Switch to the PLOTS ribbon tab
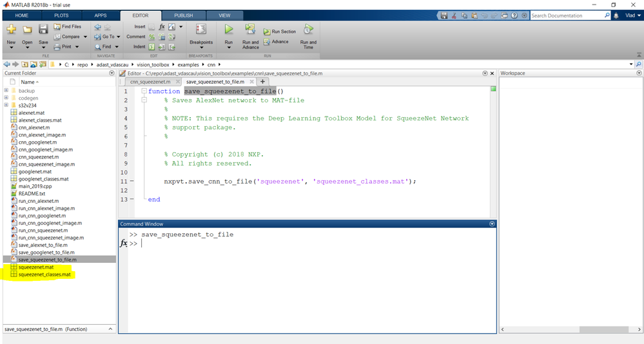 [x=61, y=15]
